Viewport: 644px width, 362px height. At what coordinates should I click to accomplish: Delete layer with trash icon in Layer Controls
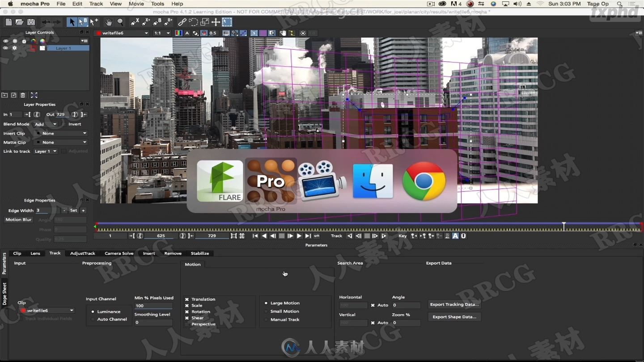[x=23, y=95]
